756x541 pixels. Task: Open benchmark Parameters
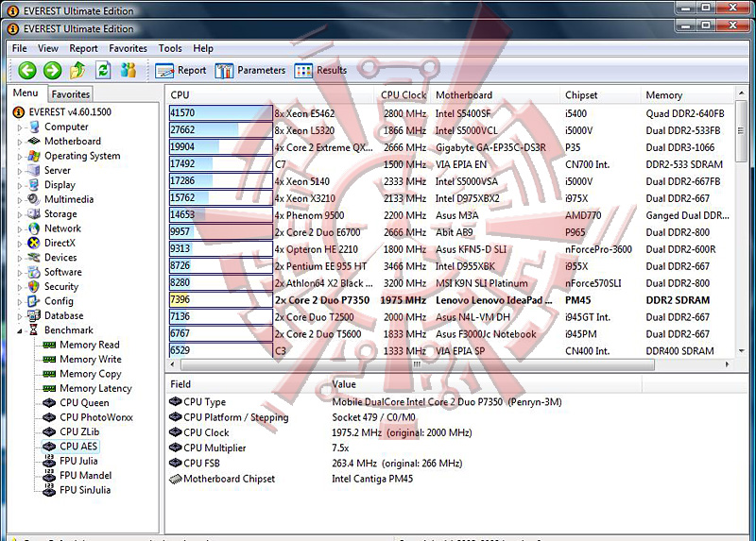tap(250, 70)
